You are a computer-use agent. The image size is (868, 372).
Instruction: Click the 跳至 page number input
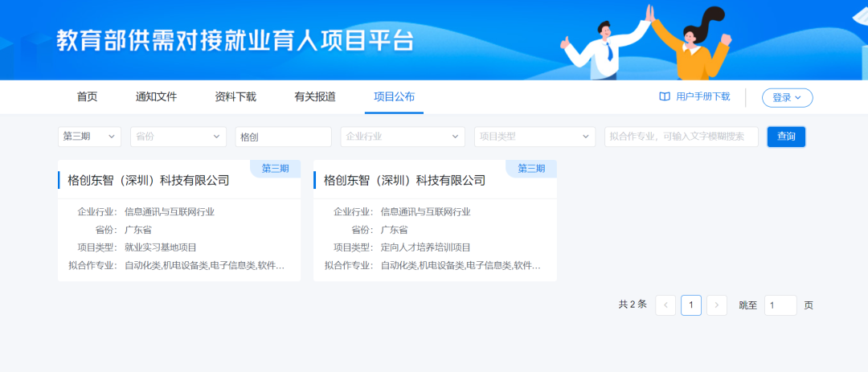pos(780,305)
